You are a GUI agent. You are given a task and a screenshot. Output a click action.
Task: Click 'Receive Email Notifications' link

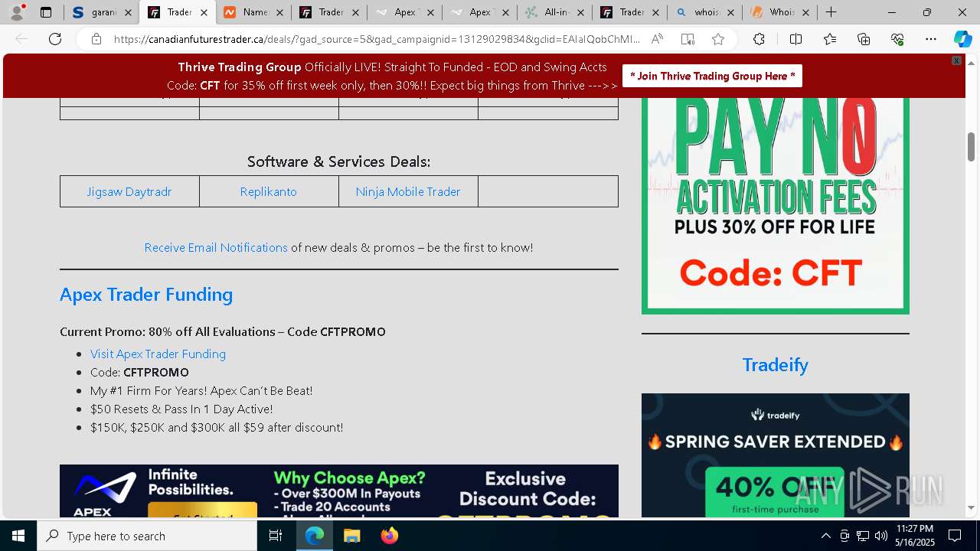pos(216,247)
